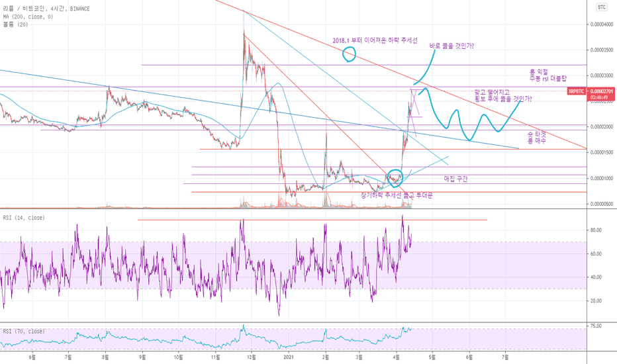This screenshot has height=364, width=617.
Task: Click the 6월 label left of 7월
Action: coord(32,357)
